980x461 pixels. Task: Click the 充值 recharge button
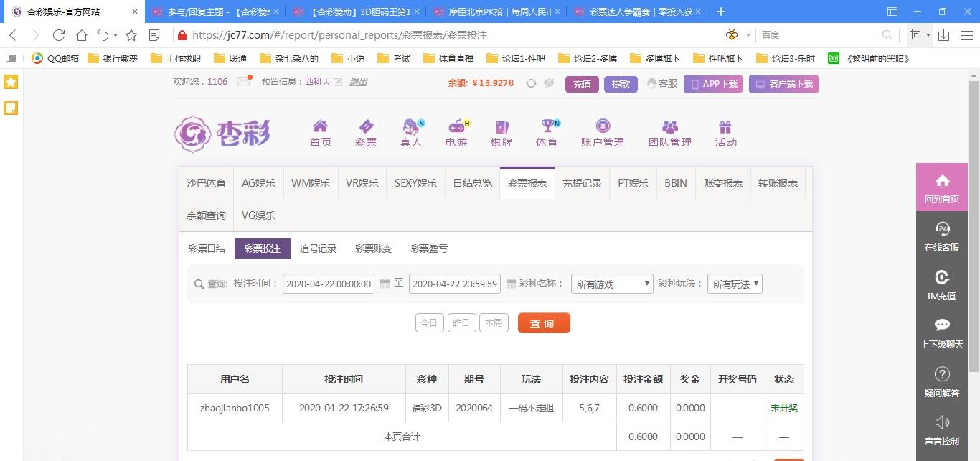click(x=582, y=84)
